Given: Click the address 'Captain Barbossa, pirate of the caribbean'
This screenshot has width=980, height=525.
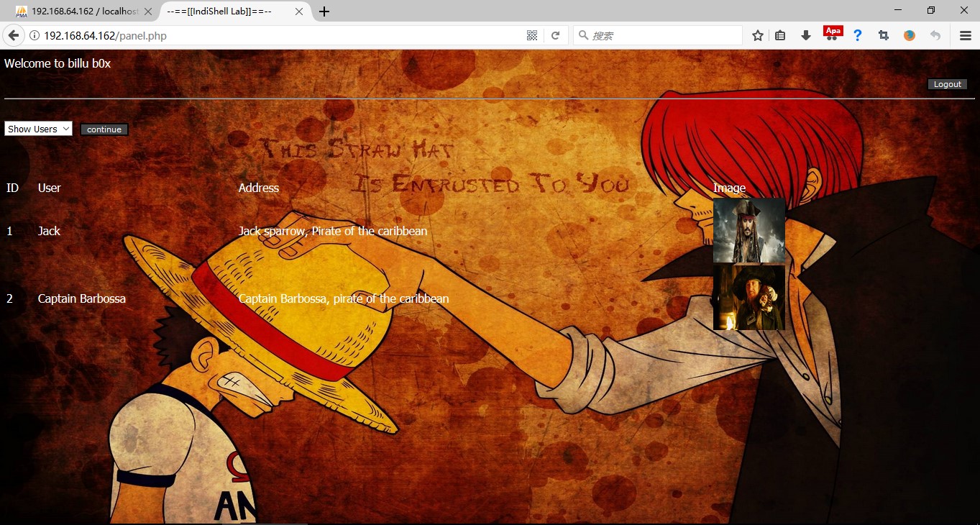Looking at the screenshot, I should point(344,298).
